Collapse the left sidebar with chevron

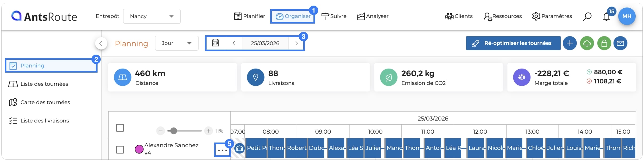[101, 43]
